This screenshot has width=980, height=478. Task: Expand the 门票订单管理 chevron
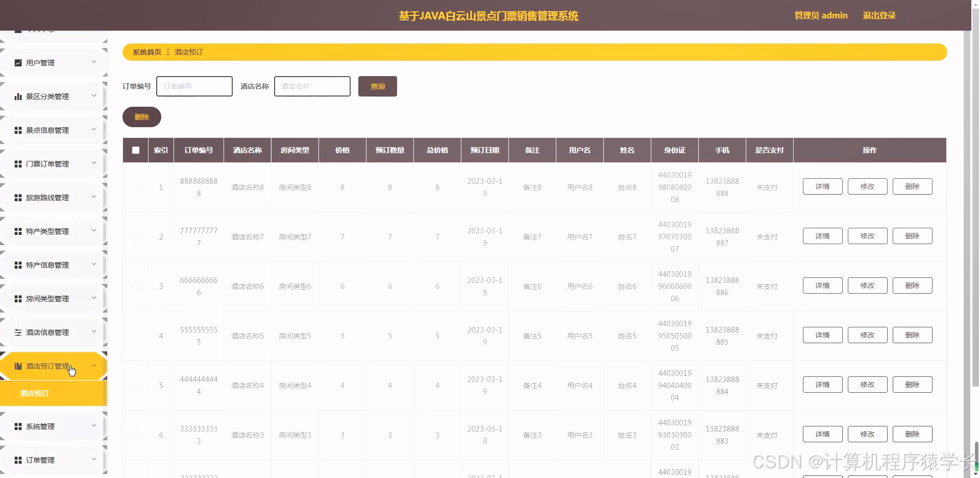point(94,163)
